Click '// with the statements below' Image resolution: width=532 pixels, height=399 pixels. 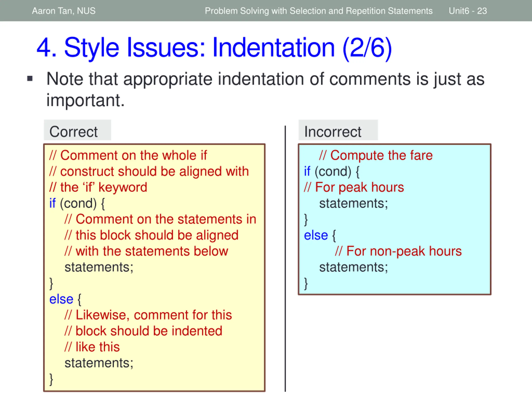point(146,251)
